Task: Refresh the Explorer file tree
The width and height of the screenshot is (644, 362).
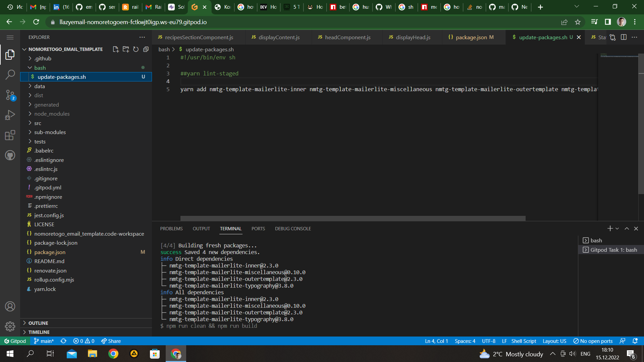Action: pos(136,49)
